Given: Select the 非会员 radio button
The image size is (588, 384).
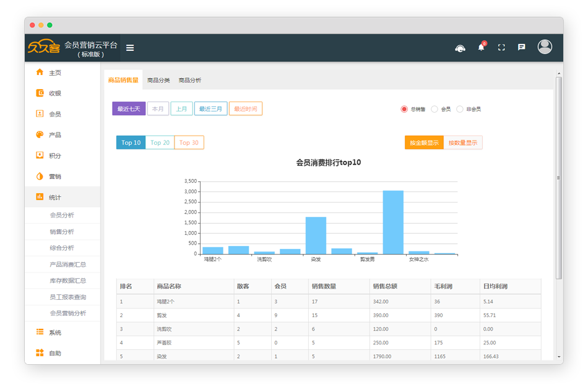Looking at the screenshot, I should point(460,109).
